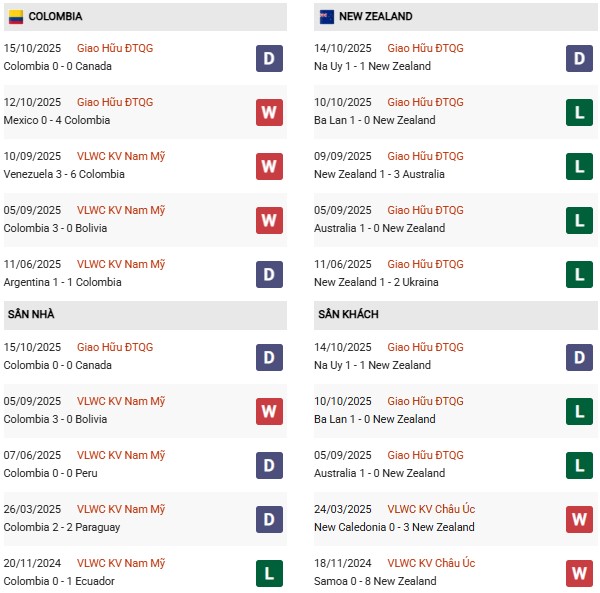Click the W badge for Samoa 0 - 8 New Zealand
This screenshot has width=600, height=593.
(579, 573)
